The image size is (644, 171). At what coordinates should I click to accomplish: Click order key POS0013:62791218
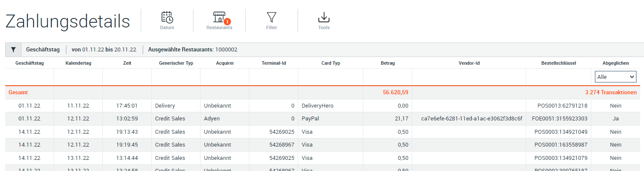(x=563, y=105)
